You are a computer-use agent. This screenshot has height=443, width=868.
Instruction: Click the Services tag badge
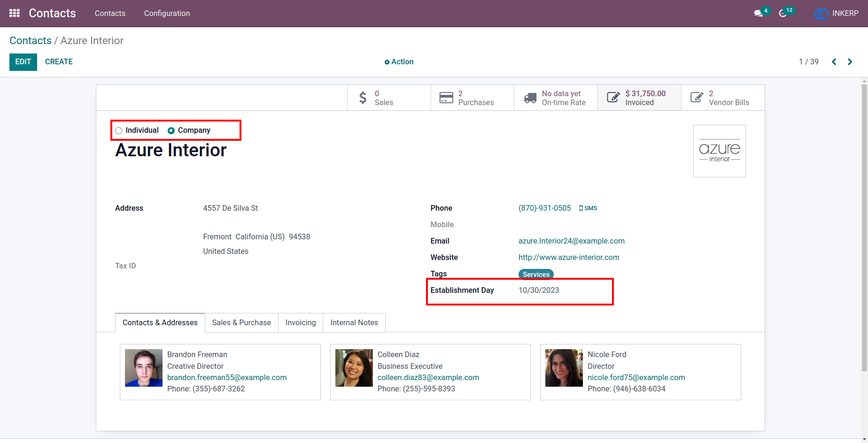[x=536, y=274]
